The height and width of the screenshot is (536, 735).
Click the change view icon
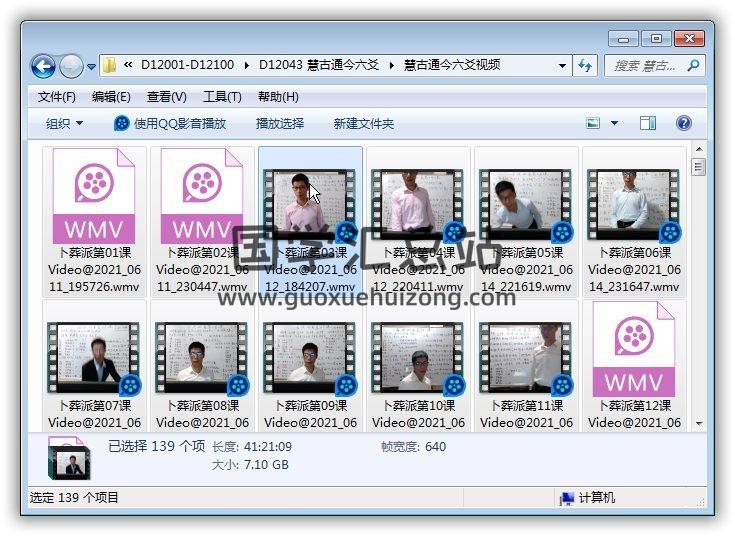594,124
